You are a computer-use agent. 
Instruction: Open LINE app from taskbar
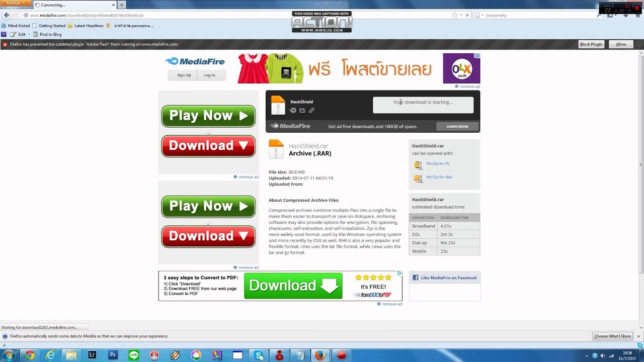tap(134, 355)
